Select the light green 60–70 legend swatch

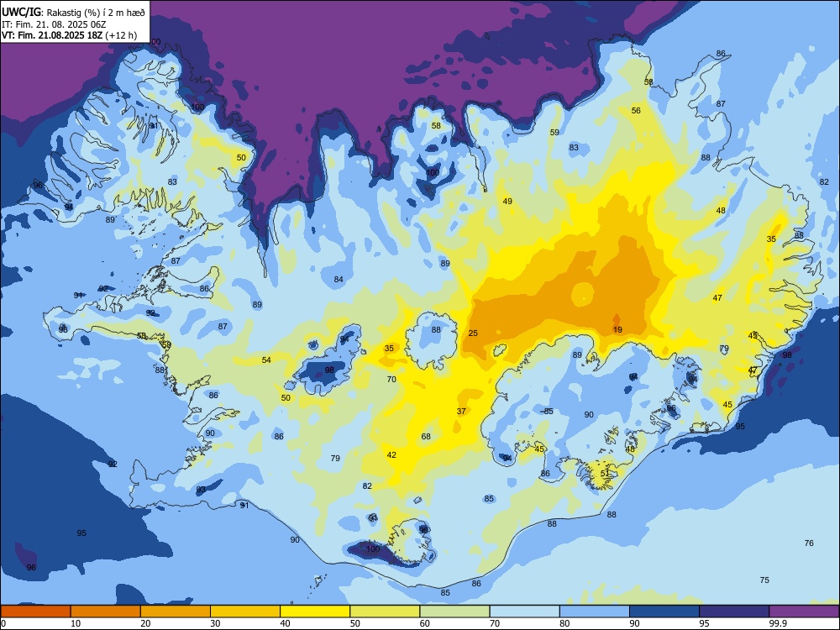tap(454, 612)
